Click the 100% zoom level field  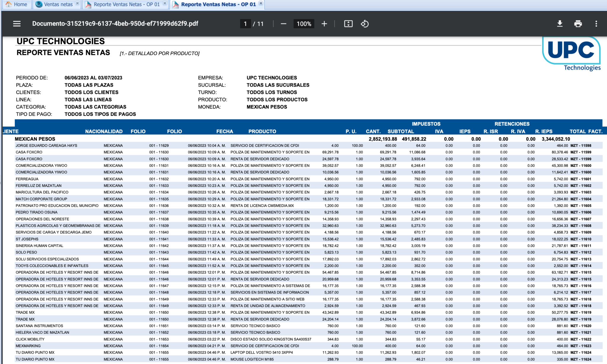pos(304,24)
